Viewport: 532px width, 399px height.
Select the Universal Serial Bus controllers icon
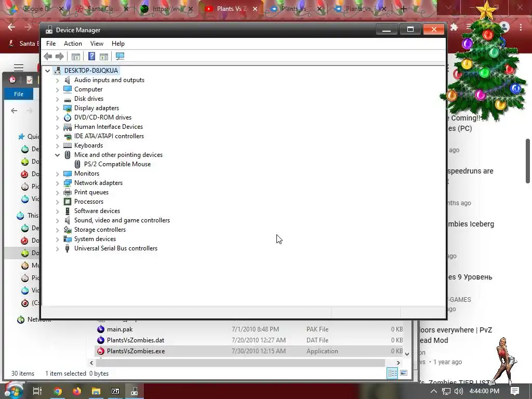[68, 248]
